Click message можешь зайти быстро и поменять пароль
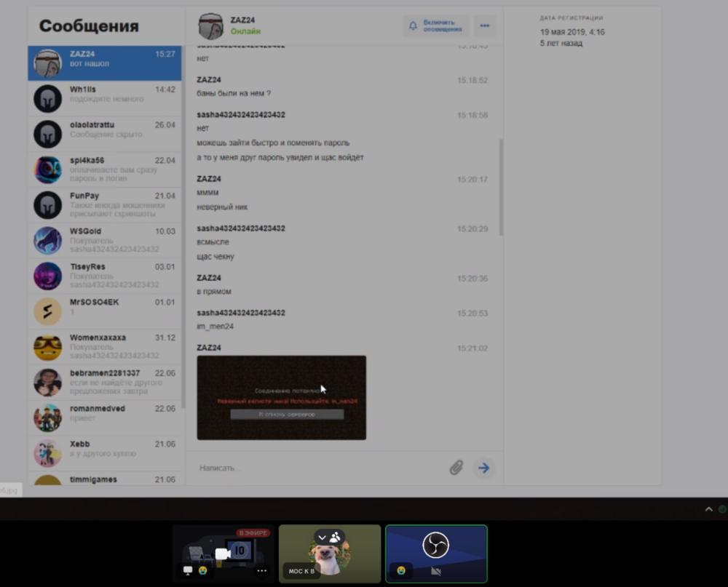Screen dimensions: 728x587 (x=273, y=143)
